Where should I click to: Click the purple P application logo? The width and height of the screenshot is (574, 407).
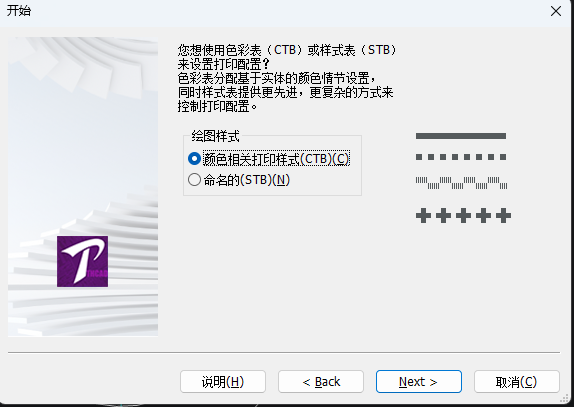click(82, 261)
